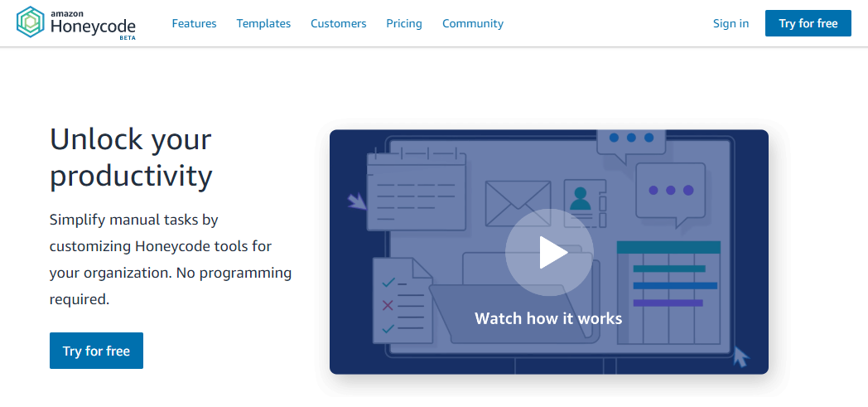Open the Pricing page
868x407 pixels.
click(404, 23)
